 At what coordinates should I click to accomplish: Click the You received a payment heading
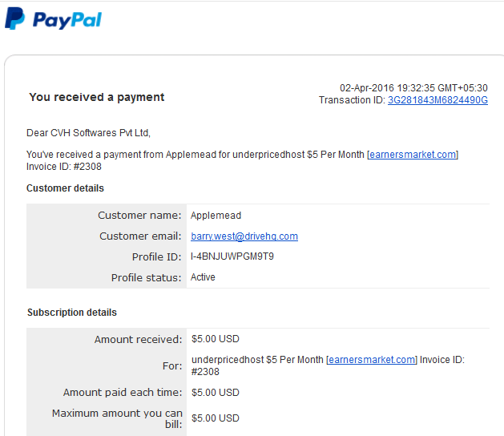click(x=97, y=97)
